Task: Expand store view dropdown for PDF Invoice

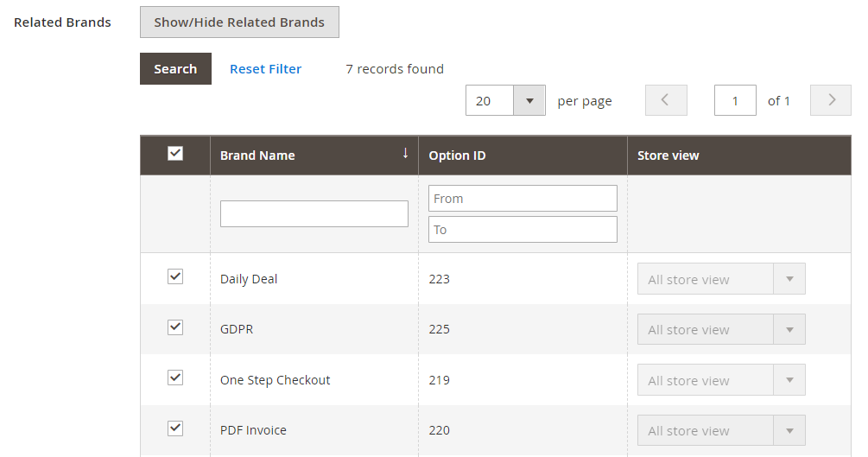Action: coord(720,430)
